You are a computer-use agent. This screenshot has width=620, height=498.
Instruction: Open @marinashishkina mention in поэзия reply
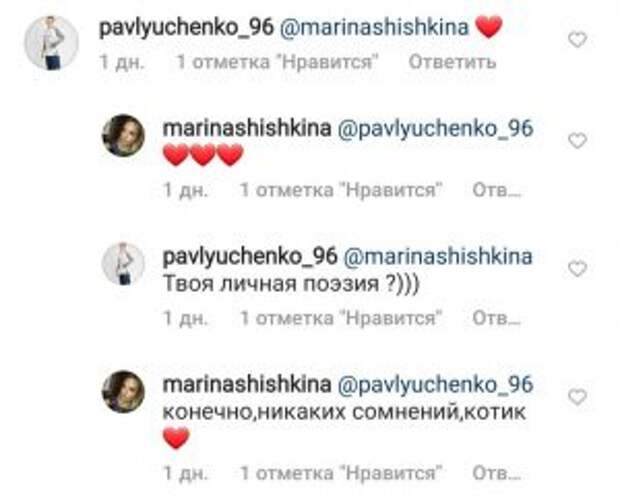(x=438, y=257)
